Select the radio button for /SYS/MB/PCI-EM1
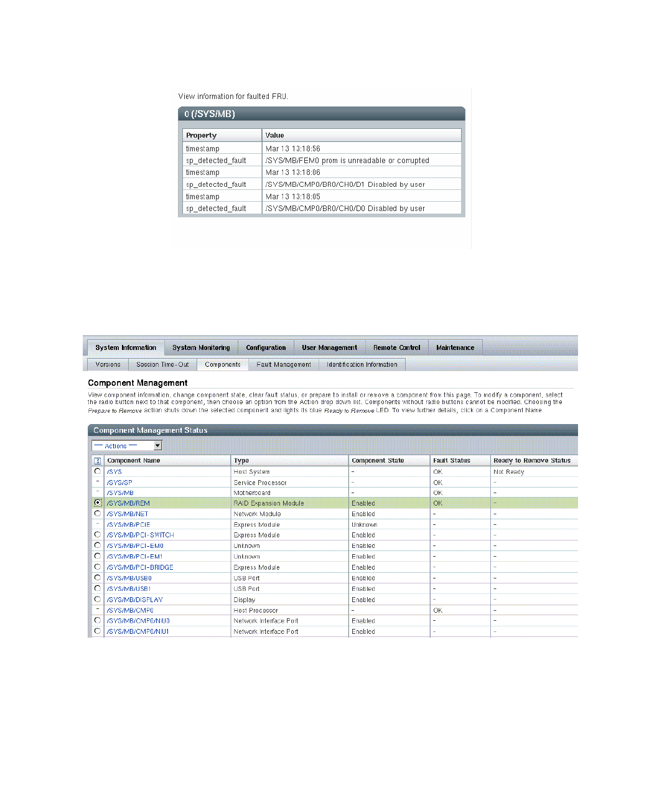 97,556
